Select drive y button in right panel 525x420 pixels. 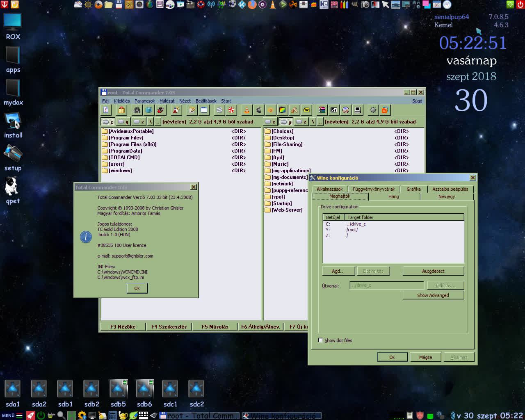286,122
